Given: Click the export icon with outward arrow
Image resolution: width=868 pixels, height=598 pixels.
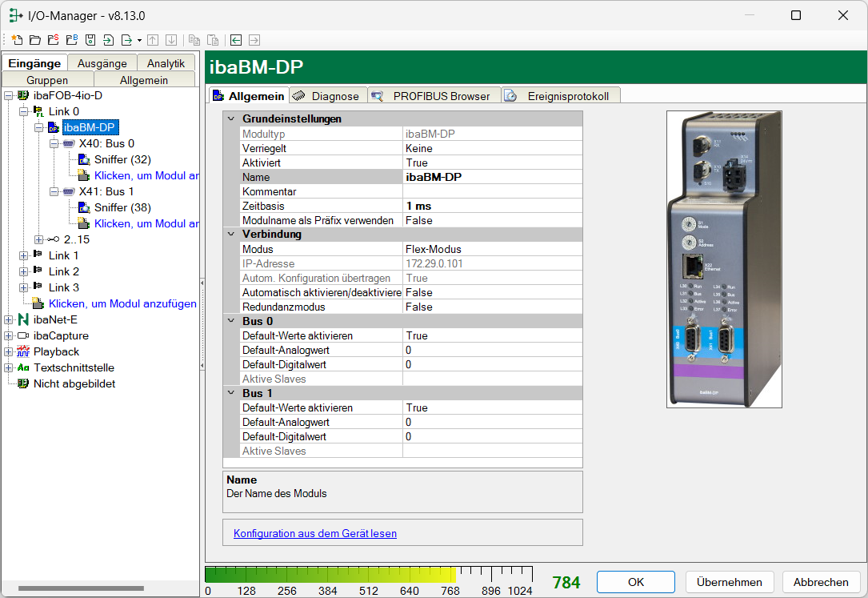Looking at the screenshot, I should (x=126, y=40).
